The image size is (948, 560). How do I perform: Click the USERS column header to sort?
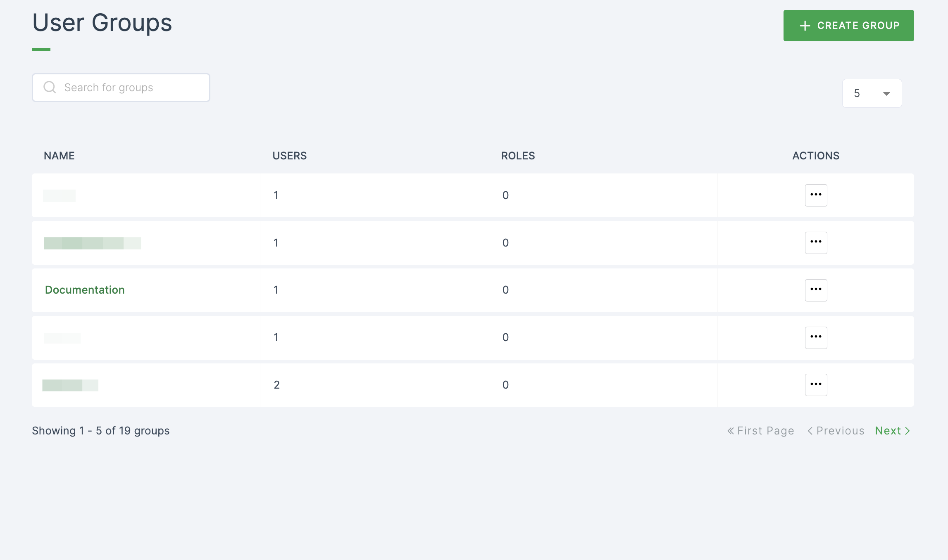289,155
